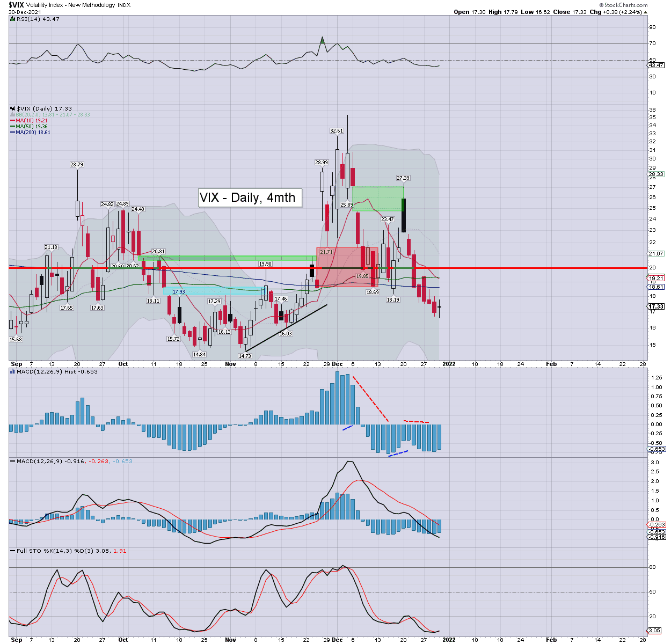Click the 14.84 low price label
Image resolution: width=671 pixels, height=644 pixels.
coord(199,355)
